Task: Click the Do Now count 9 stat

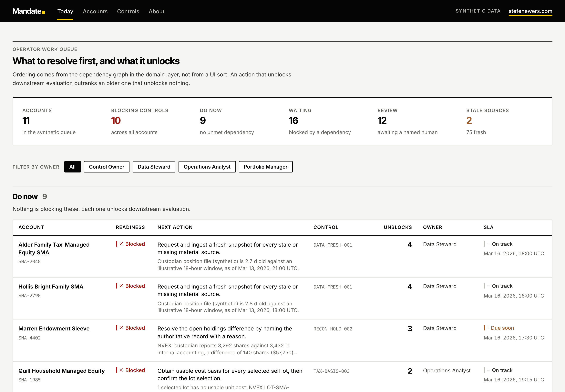Action: tap(203, 121)
